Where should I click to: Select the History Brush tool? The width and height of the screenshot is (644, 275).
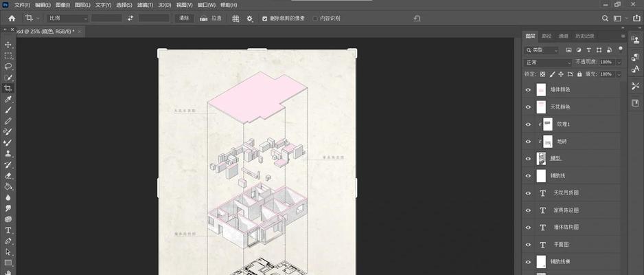(x=8, y=164)
